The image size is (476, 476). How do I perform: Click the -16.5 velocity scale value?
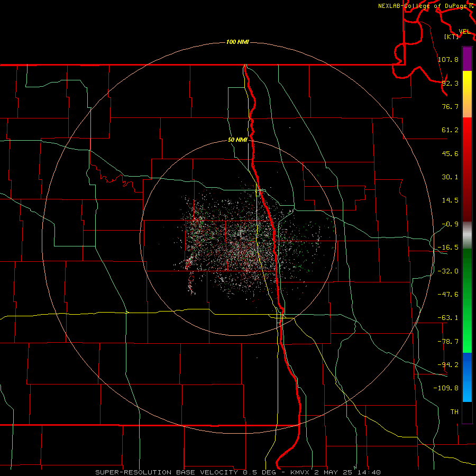[x=448, y=248]
